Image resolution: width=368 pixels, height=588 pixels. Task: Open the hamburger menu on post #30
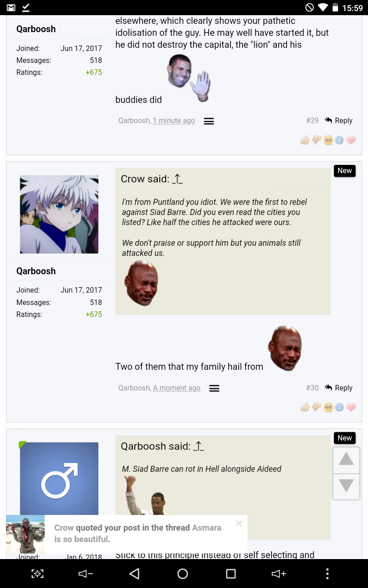tap(214, 389)
